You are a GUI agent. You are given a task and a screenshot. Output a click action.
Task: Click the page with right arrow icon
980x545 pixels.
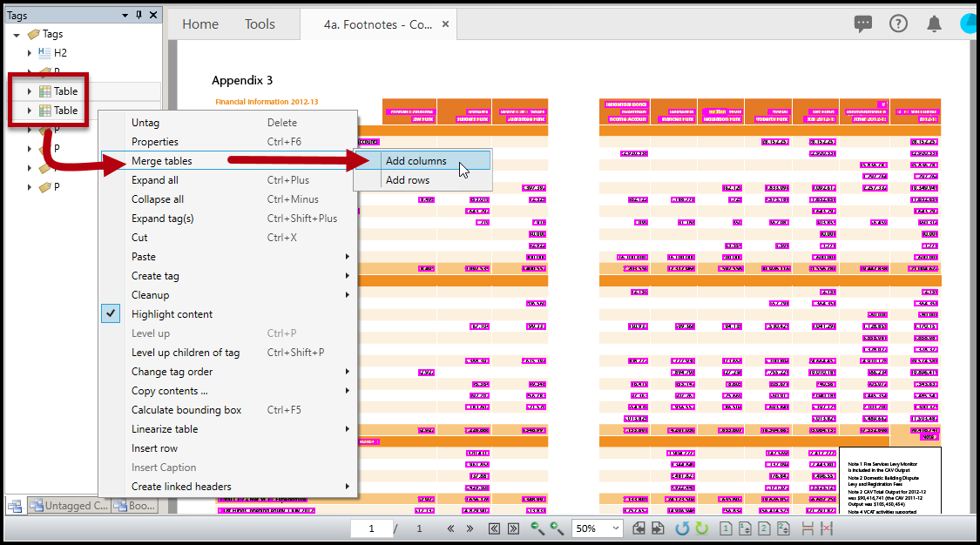(659, 528)
